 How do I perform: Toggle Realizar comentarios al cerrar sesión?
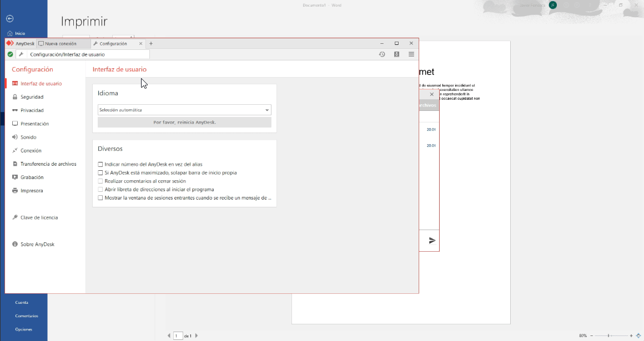(100, 181)
